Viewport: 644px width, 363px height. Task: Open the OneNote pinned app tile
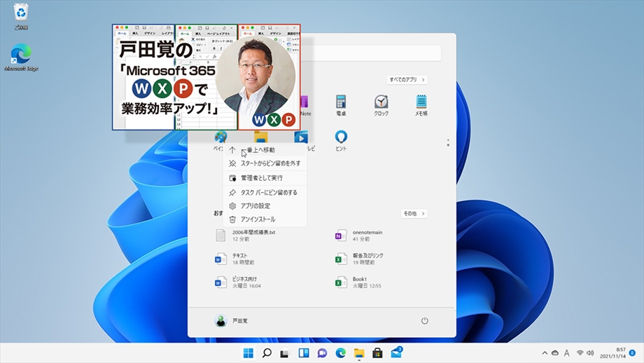click(304, 106)
